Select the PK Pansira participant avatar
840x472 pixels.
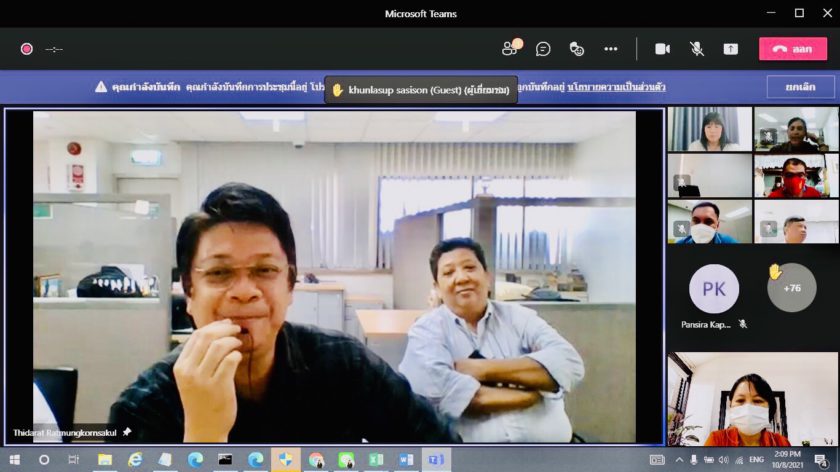[713, 289]
